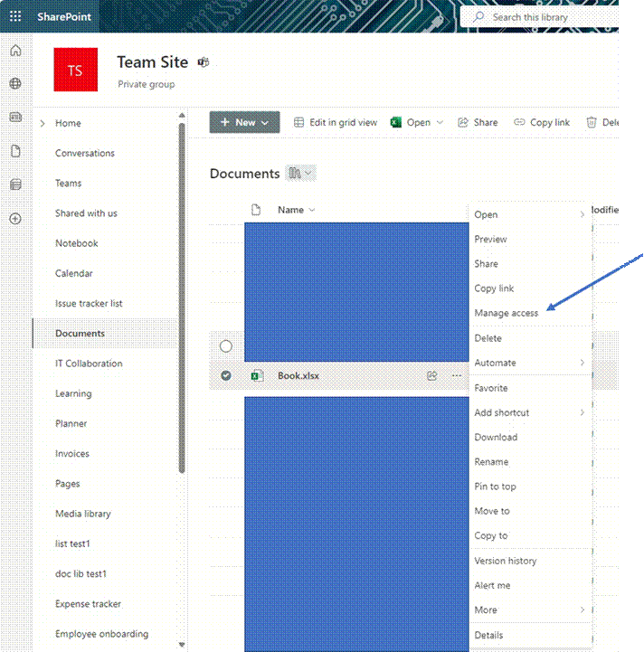Screen dimensions: 644x652
Task: Go to Home in site navigation
Action: click(68, 123)
